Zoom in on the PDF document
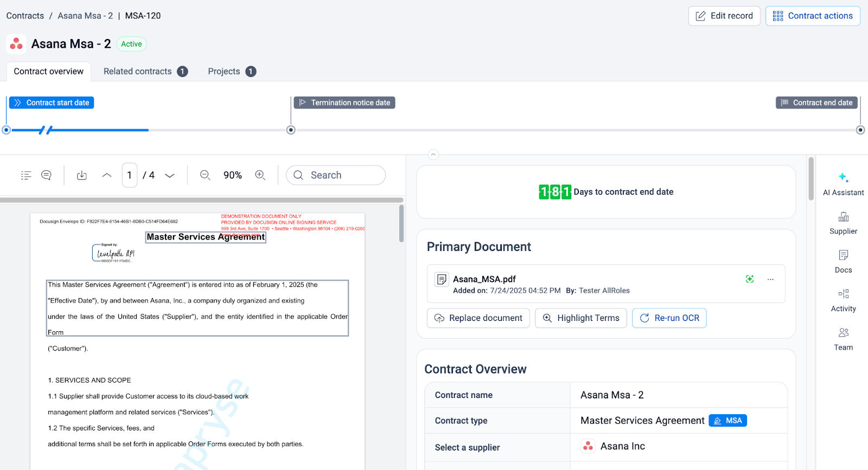 tap(260, 175)
